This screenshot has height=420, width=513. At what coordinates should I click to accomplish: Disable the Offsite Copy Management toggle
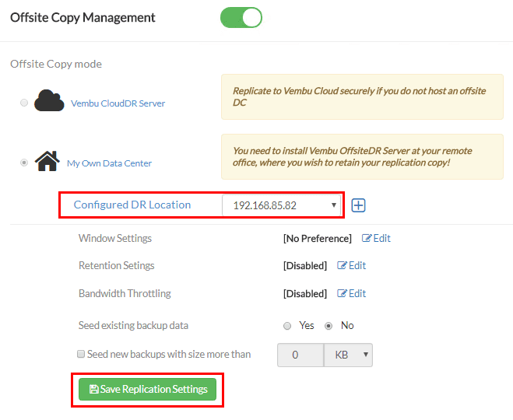click(241, 18)
